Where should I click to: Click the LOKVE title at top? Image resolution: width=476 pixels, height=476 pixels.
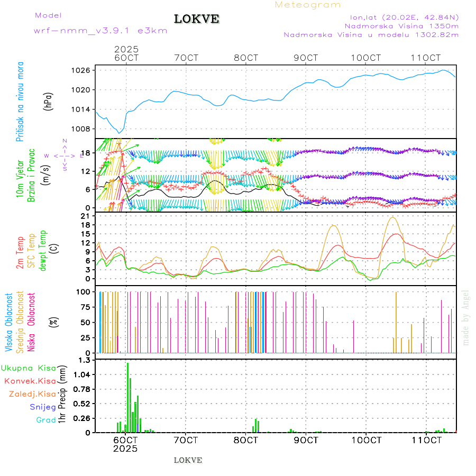[196, 20]
